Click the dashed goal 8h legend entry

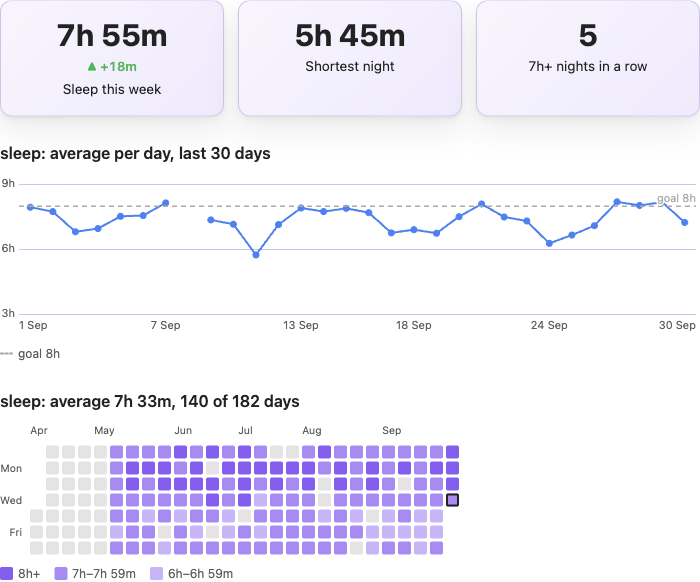click(x=30, y=354)
